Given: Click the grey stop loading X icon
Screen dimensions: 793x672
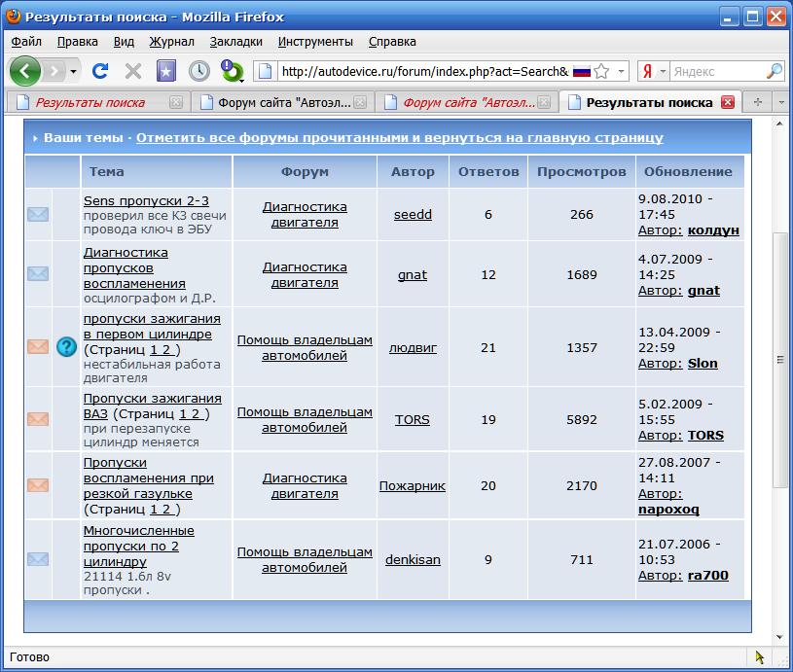Looking at the screenshot, I should point(133,71).
